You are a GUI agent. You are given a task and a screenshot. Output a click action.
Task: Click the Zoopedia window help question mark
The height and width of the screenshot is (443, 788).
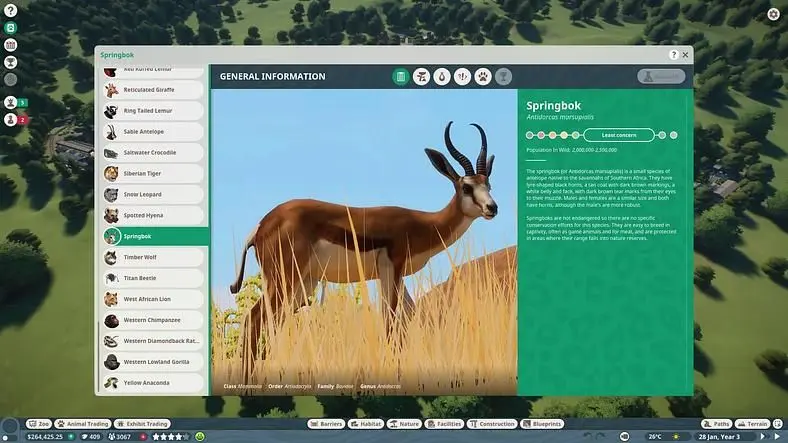(673, 55)
